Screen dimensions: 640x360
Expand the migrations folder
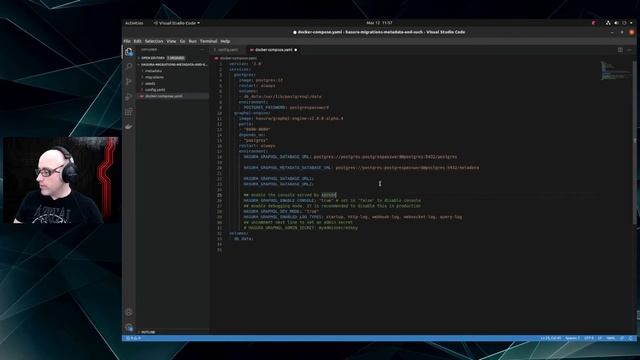(x=154, y=77)
